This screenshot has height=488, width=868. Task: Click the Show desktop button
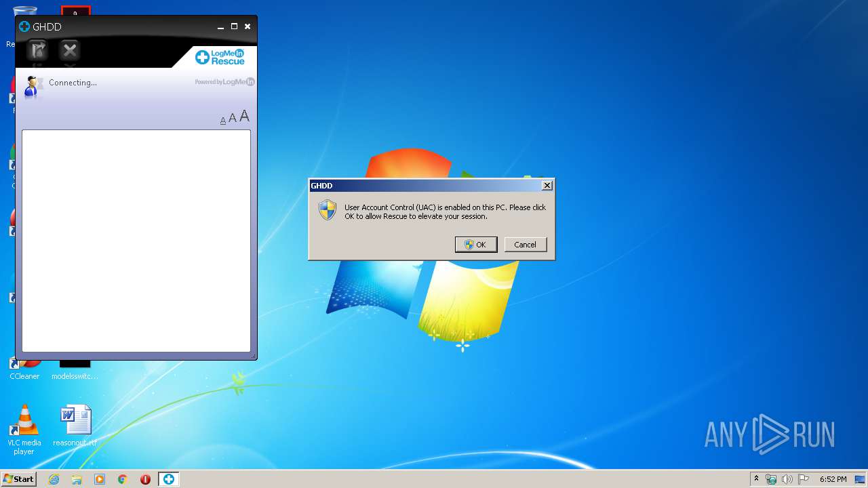tap(861, 479)
